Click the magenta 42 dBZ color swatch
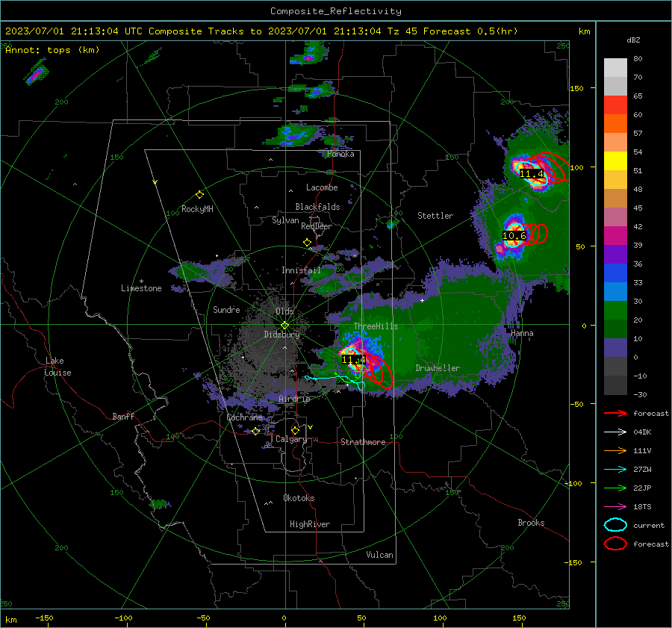This screenshot has height=628, width=672. click(615, 236)
